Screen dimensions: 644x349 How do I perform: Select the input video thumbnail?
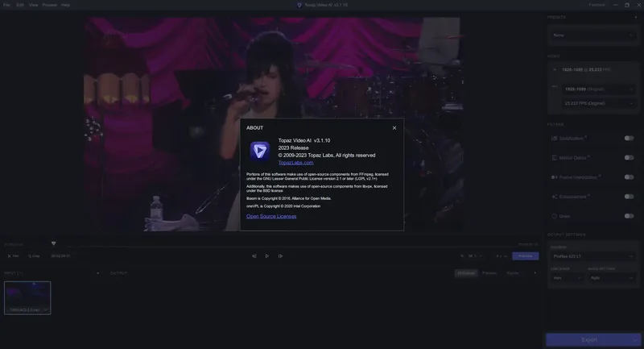[27, 298]
